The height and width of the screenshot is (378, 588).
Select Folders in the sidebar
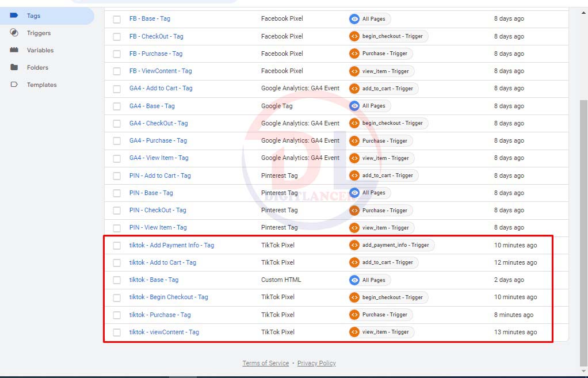coord(37,67)
